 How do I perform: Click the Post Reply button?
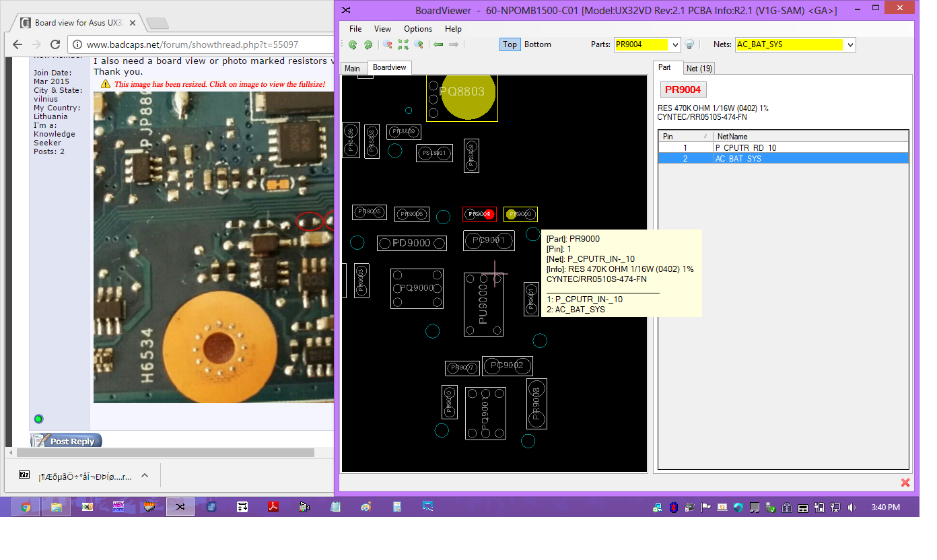coord(67,442)
